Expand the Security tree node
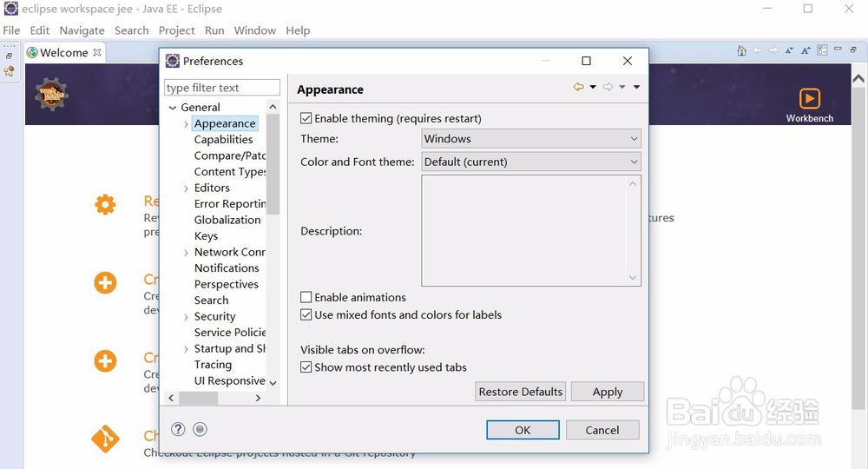 pos(186,317)
